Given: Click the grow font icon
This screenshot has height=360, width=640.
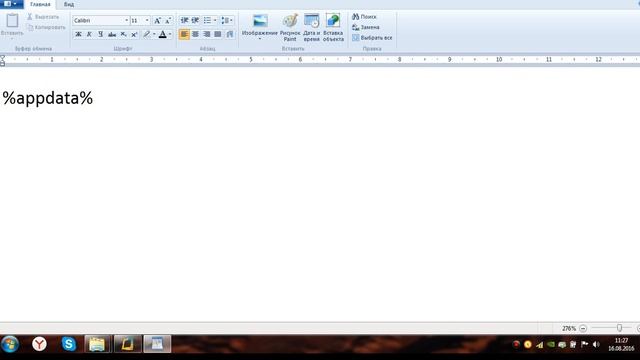Looking at the screenshot, I should click(x=157, y=20).
